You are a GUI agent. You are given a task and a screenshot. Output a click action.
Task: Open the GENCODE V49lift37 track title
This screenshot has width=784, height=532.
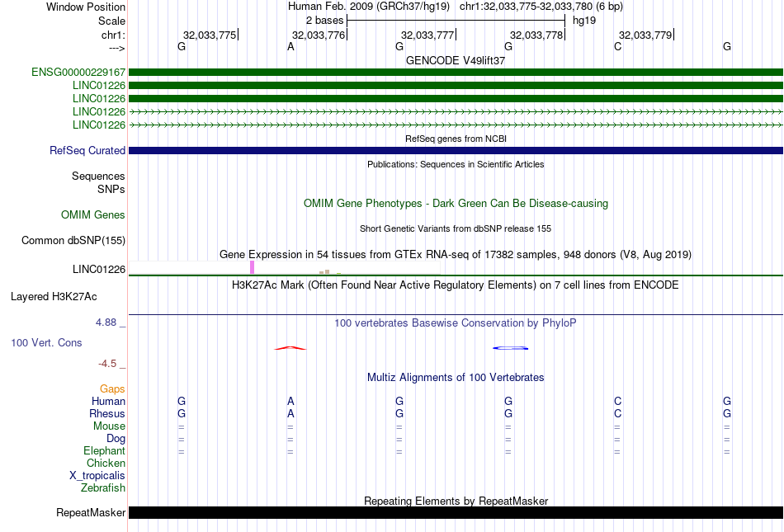(456, 60)
